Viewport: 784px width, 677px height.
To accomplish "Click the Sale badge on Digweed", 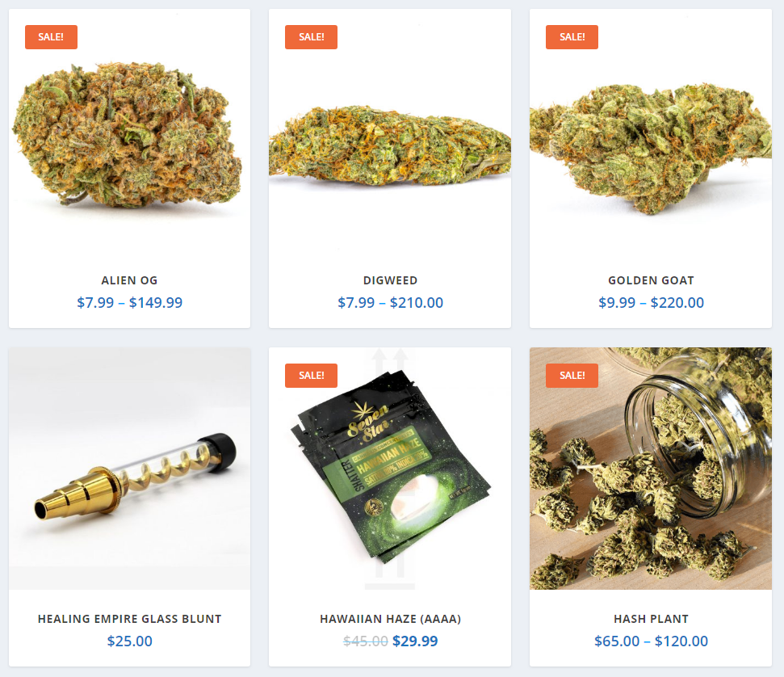I will click(x=311, y=37).
